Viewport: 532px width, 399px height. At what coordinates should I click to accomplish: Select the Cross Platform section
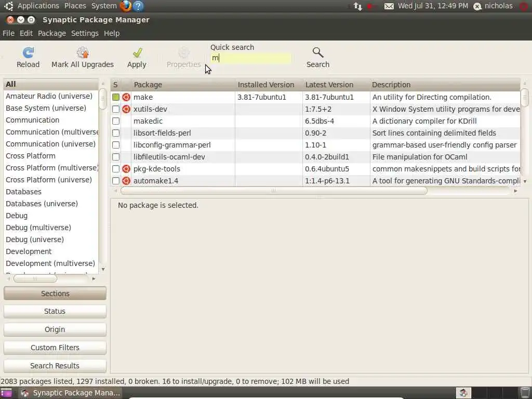(x=51, y=156)
